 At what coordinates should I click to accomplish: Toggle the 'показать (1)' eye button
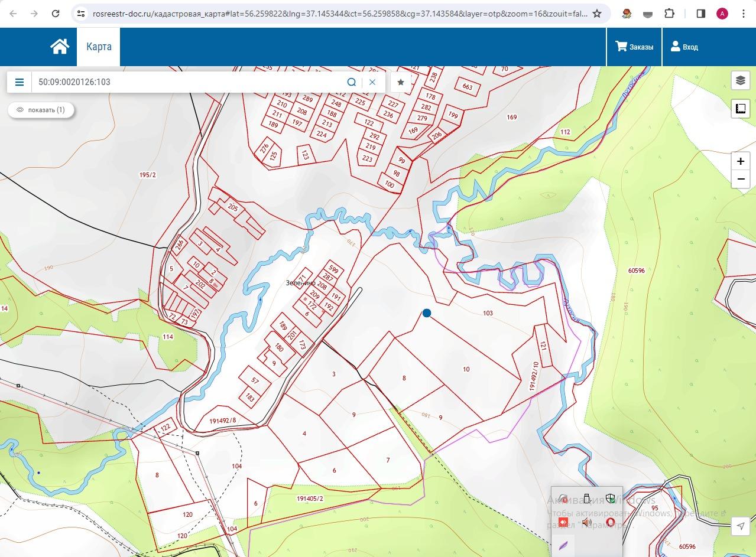41,110
